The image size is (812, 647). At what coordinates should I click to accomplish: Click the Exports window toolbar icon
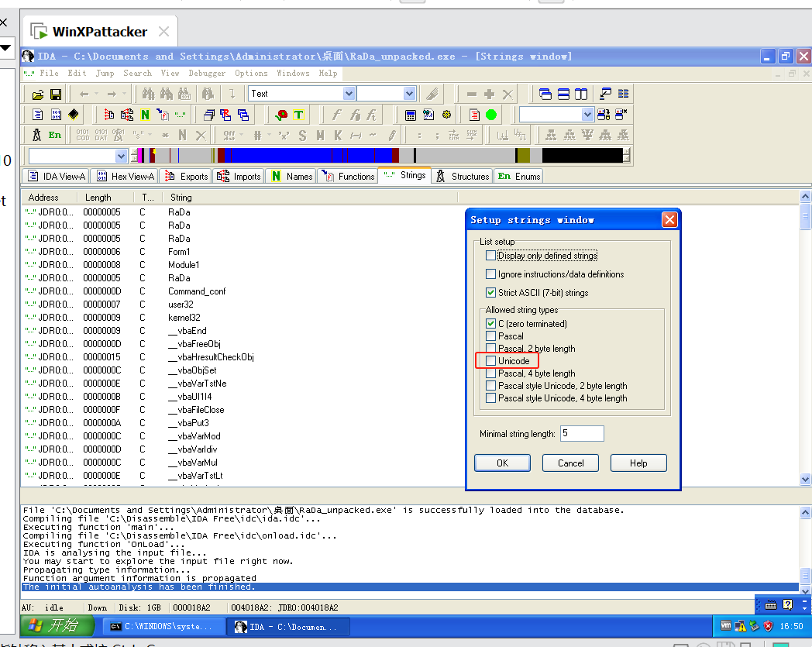(x=108, y=115)
